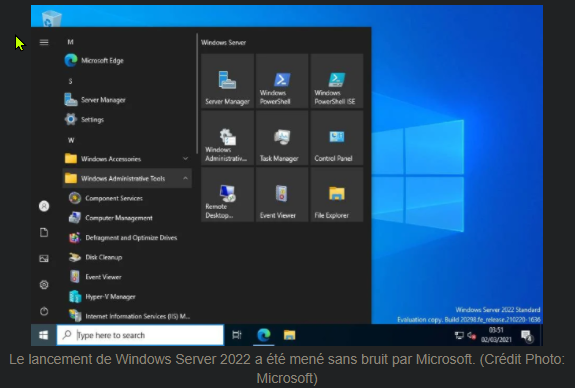Expand the Windows Accessories folder
The width and height of the screenshot is (575, 388).
127,159
